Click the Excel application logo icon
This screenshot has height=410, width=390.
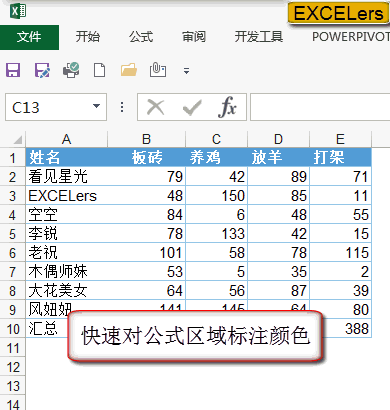(x=18, y=11)
